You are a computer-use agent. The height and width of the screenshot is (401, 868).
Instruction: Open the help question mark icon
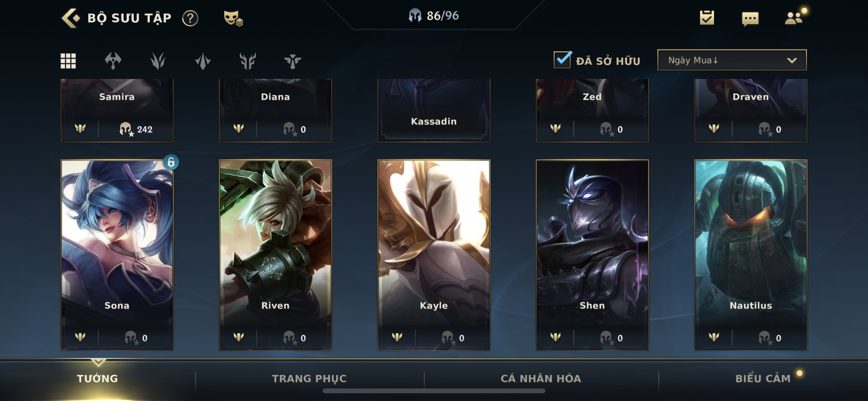190,18
